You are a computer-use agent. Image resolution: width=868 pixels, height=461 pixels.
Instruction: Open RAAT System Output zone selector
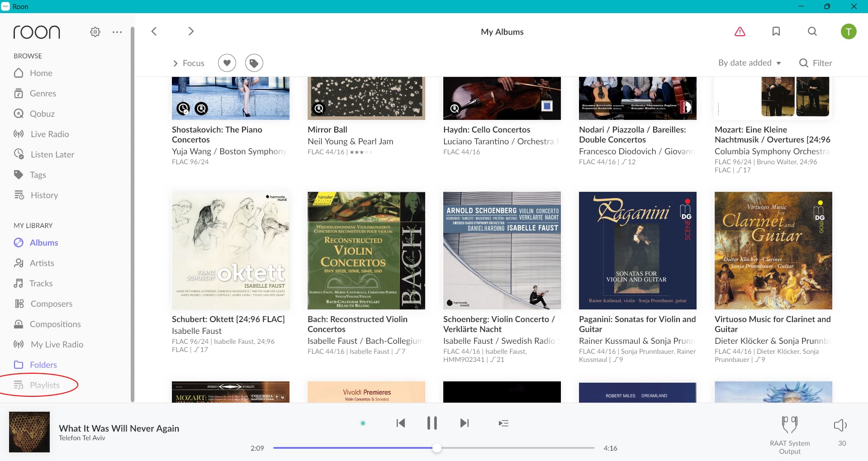tap(790, 435)
